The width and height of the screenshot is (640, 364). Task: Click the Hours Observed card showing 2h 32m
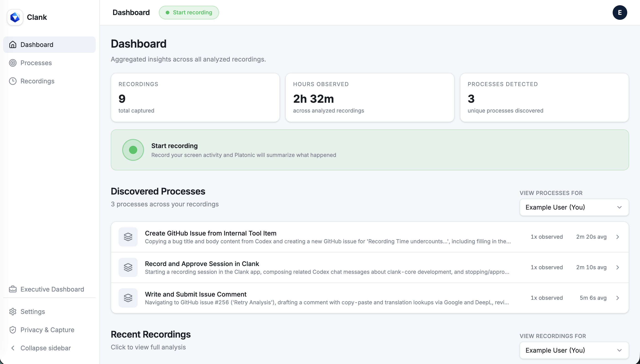point(370,97)
